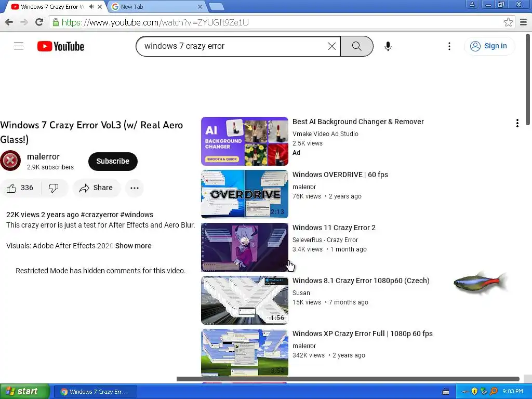532x399 pixels.
Task: Click the audio speaker icon on YouTube tab
Action: (91, 6)
